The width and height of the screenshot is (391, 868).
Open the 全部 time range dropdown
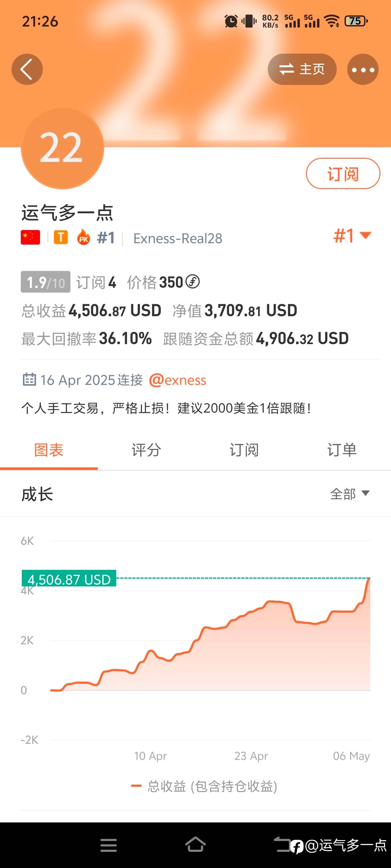tap(350, 494)
